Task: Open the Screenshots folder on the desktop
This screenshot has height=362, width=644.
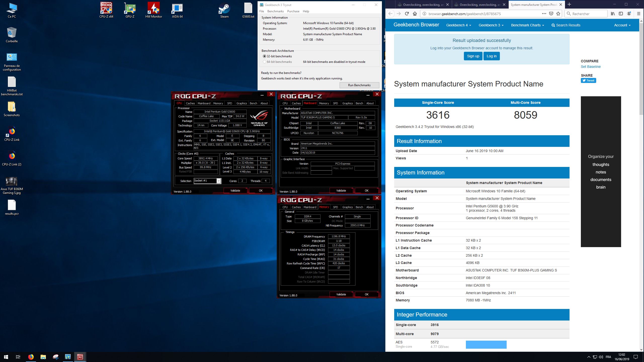Action: (x=12, y=109)
